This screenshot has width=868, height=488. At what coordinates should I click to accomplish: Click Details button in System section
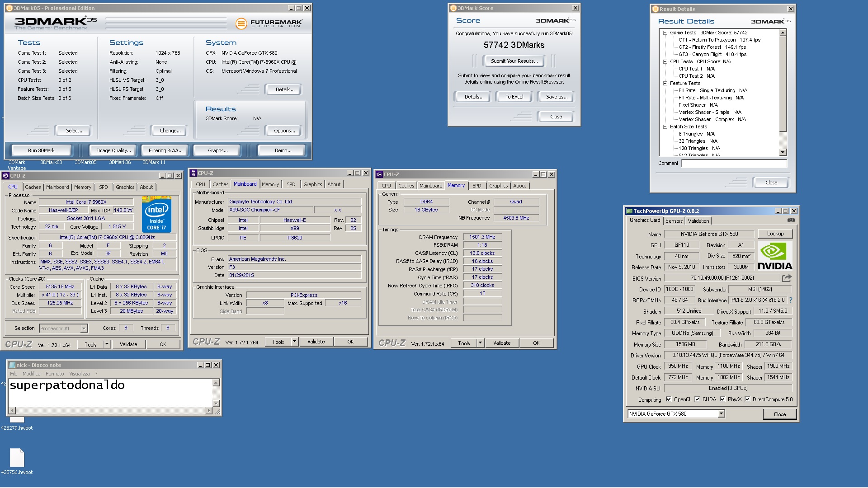[285, 89]
